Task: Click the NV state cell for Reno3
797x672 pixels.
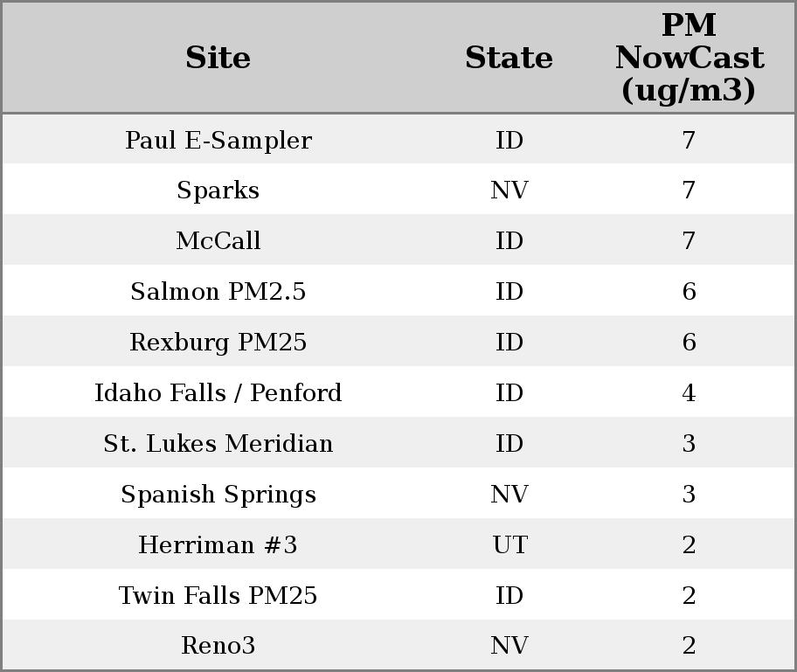Action: click(x=509, y=646)
